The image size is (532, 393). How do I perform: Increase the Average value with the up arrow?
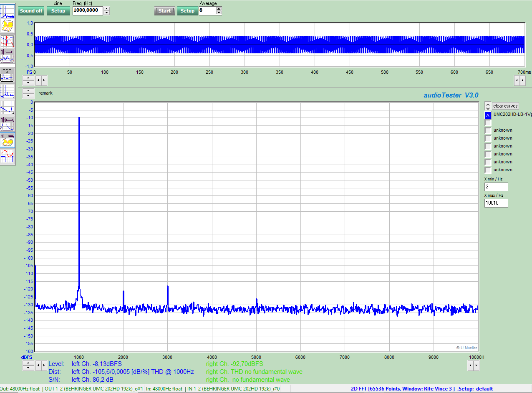click(219, 9)
